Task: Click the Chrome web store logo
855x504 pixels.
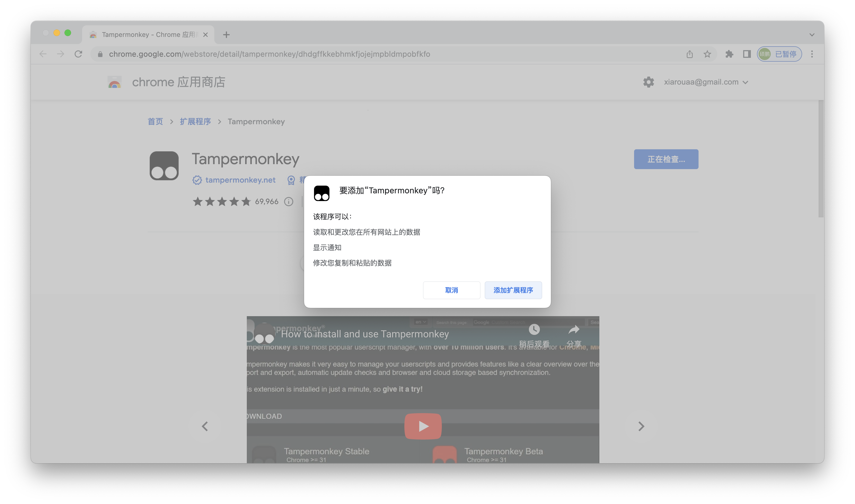Action: 115,82
